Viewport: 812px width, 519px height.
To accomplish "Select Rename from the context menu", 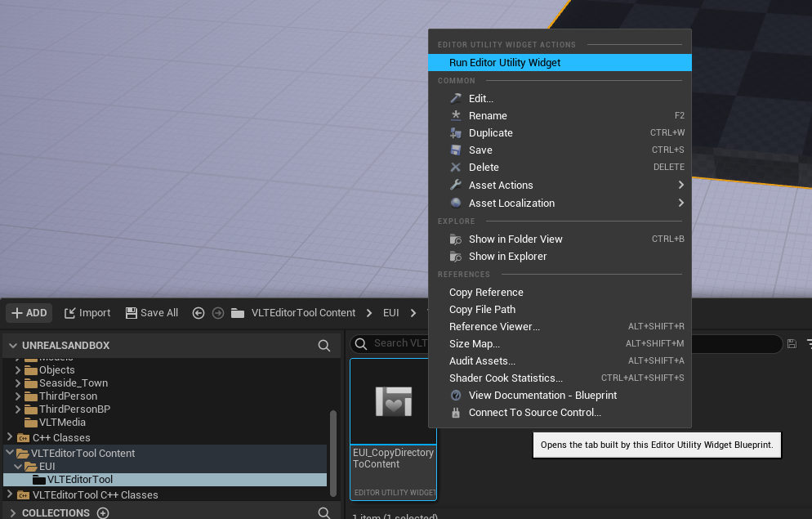I will pos(560,115).
